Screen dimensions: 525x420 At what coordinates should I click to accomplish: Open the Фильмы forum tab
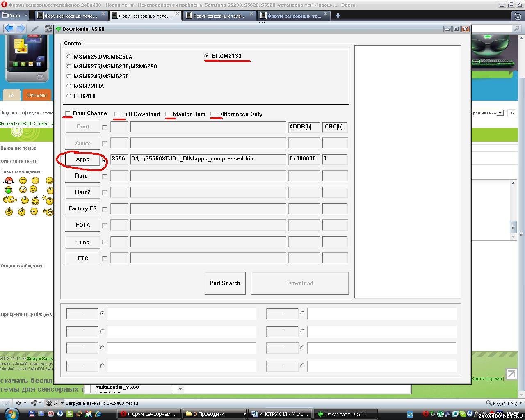point(37,95)
